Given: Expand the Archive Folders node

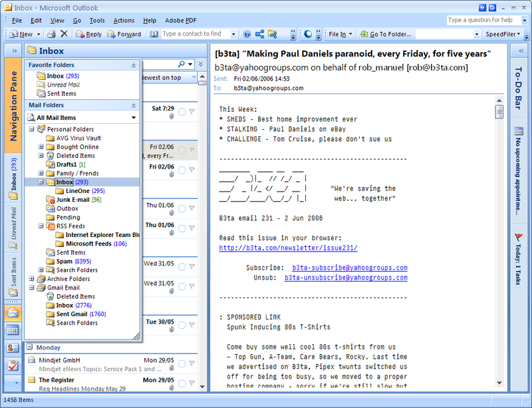Looking at the screenshot, I should click(31, 279).
